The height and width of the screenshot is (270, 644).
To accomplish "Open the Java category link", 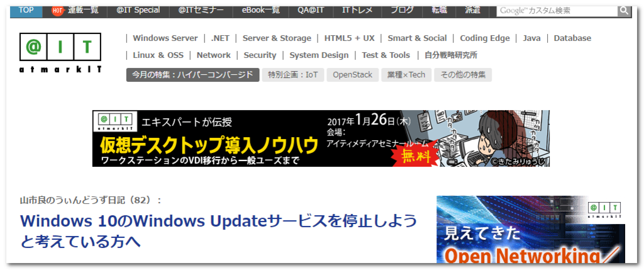I will pos(531,38).
